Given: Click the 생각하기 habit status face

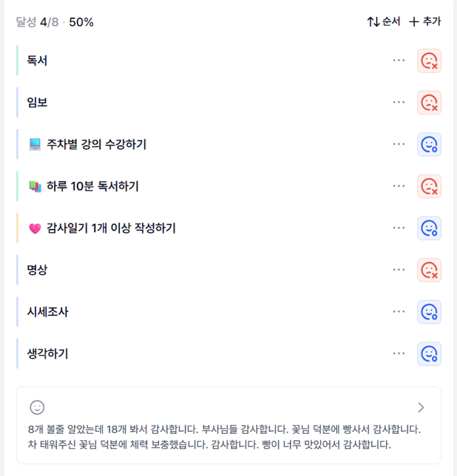Looking at the screenshot, I should tap(429, 354).
